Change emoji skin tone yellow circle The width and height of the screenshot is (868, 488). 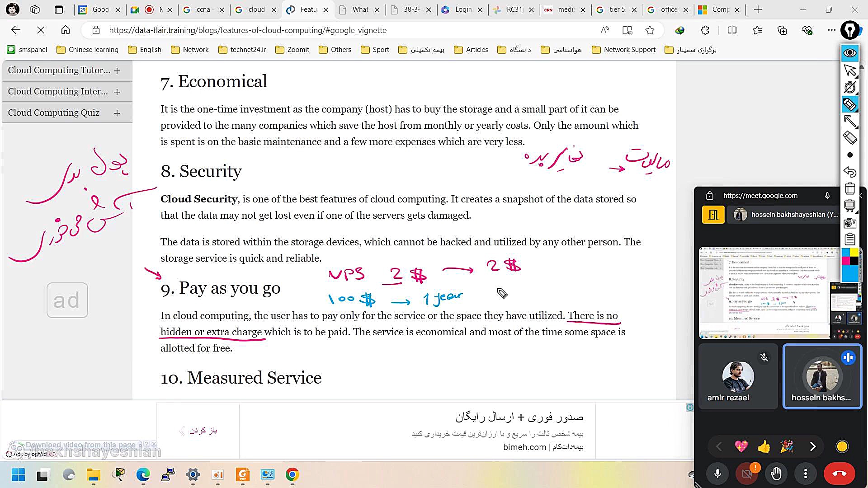(842, 446)
